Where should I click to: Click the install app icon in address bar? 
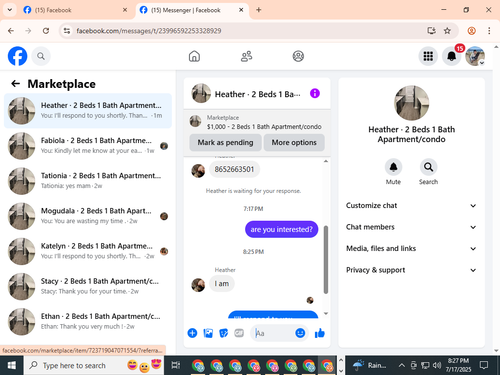431,31
